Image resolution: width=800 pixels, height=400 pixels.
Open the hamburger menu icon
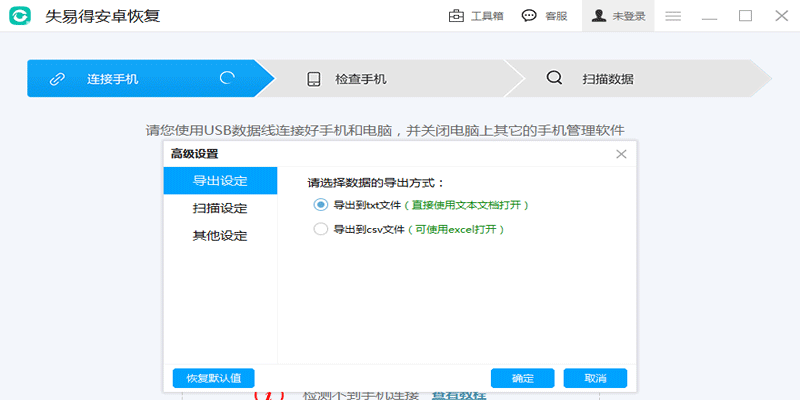pos(673,16)
